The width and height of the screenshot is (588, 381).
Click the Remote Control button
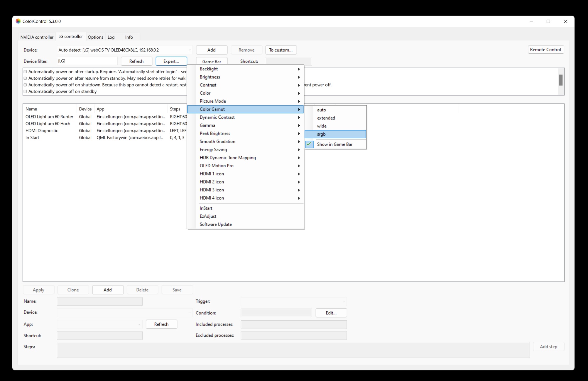click(545, 50)
